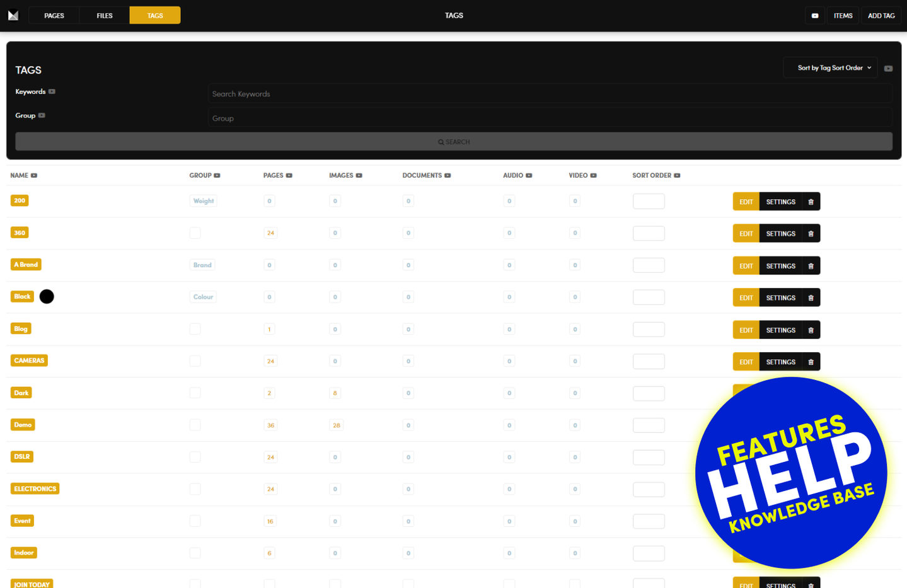The image size is (907, 588).
Task: Delete the 200 tag using trash icon
Action: coord(811,202)
